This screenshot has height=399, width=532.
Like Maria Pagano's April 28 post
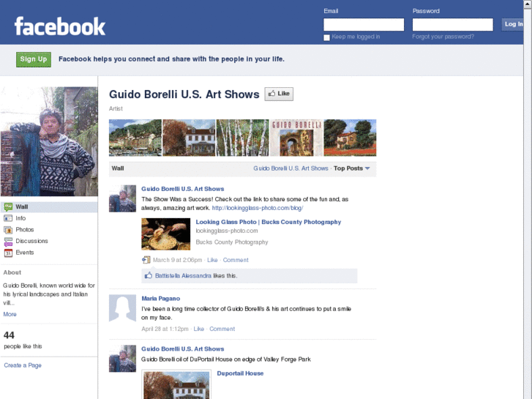coord(199,329)
